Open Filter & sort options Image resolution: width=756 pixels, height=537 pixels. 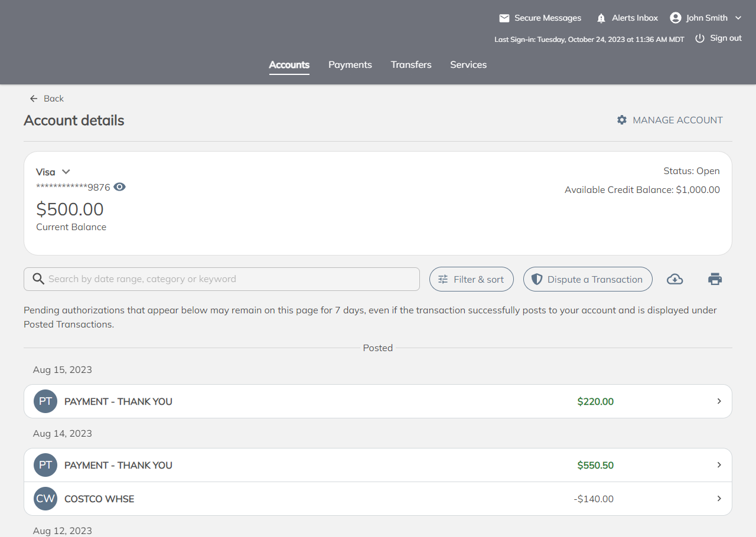click(x=471, y=279)
